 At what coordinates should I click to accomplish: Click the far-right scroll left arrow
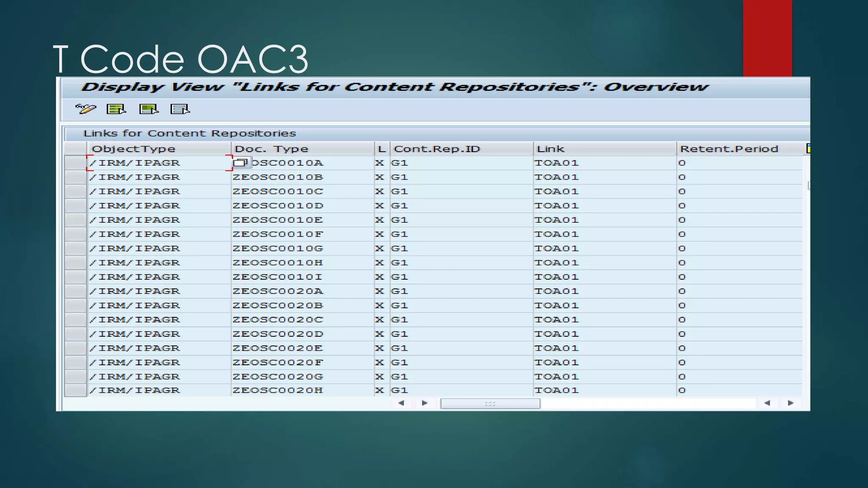(767, 403)
